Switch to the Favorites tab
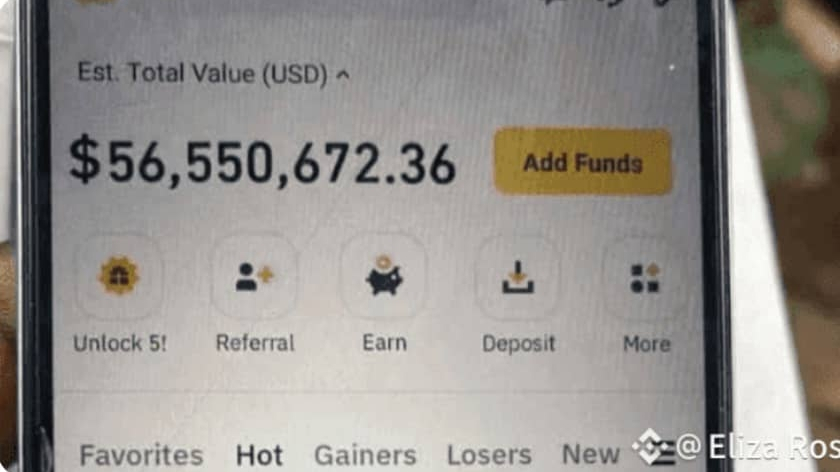This screenshot has height=472, width=840. pos(141,456)
